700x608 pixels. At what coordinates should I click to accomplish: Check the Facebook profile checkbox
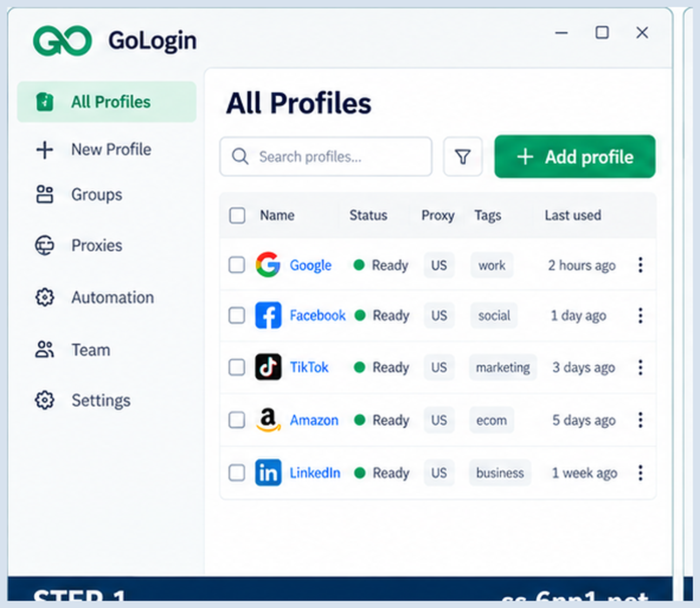(x=237, y=315)
